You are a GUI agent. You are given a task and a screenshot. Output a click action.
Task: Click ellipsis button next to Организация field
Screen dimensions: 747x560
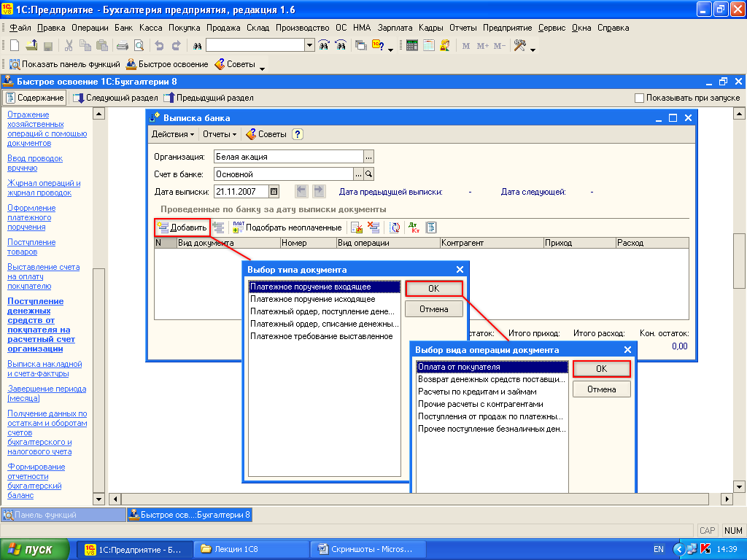[x=368, y=157]
